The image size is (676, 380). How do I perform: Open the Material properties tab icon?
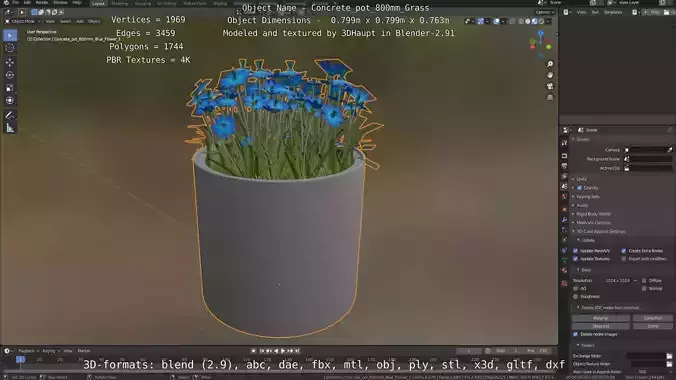point(564,270)
